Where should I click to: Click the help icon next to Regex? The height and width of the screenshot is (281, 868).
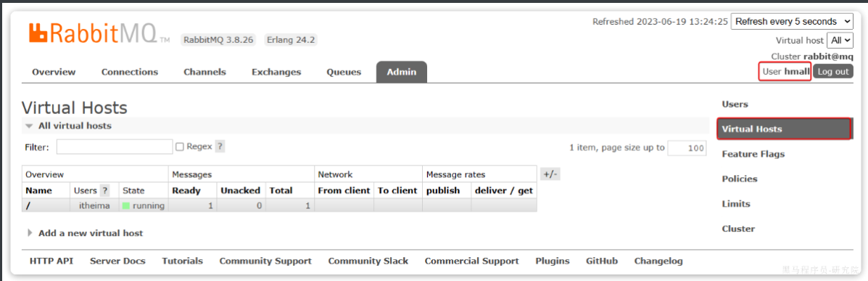[x=220, y=147]
